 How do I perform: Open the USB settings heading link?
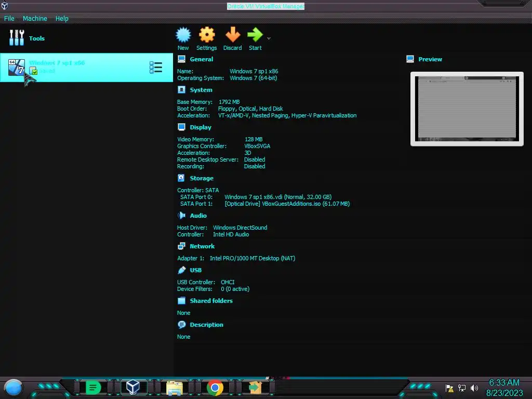[x=196, y=270]
